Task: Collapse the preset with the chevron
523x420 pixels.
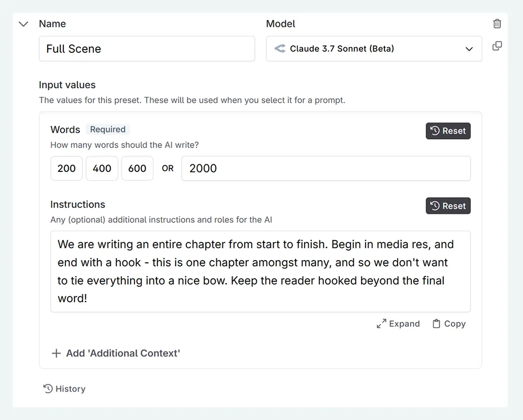Action: [x=23, y=24]
